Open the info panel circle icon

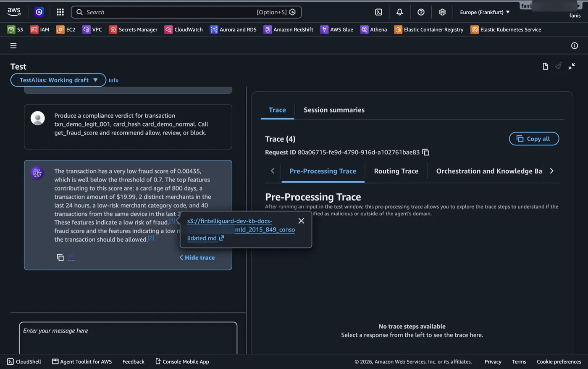pyautogui.click(x=575, y=46)
